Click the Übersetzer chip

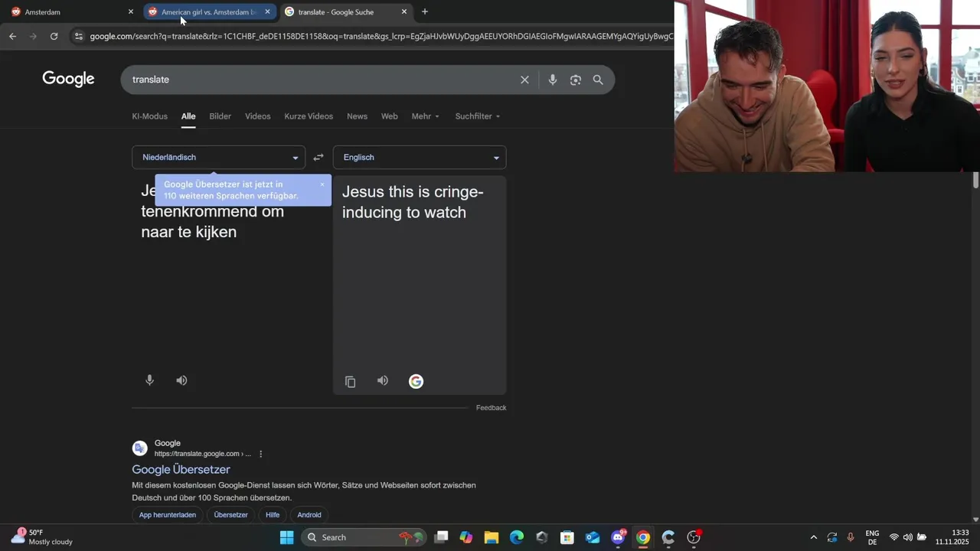230,515
